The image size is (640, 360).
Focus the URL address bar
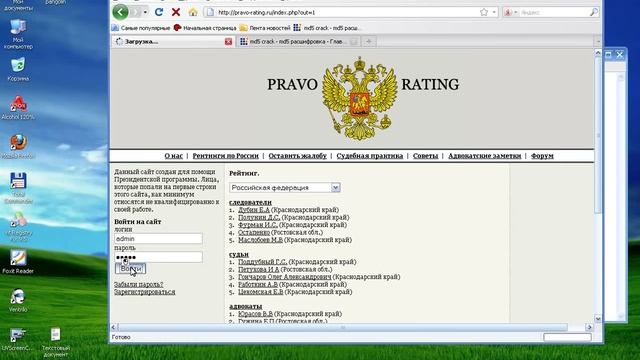(347, 13)
